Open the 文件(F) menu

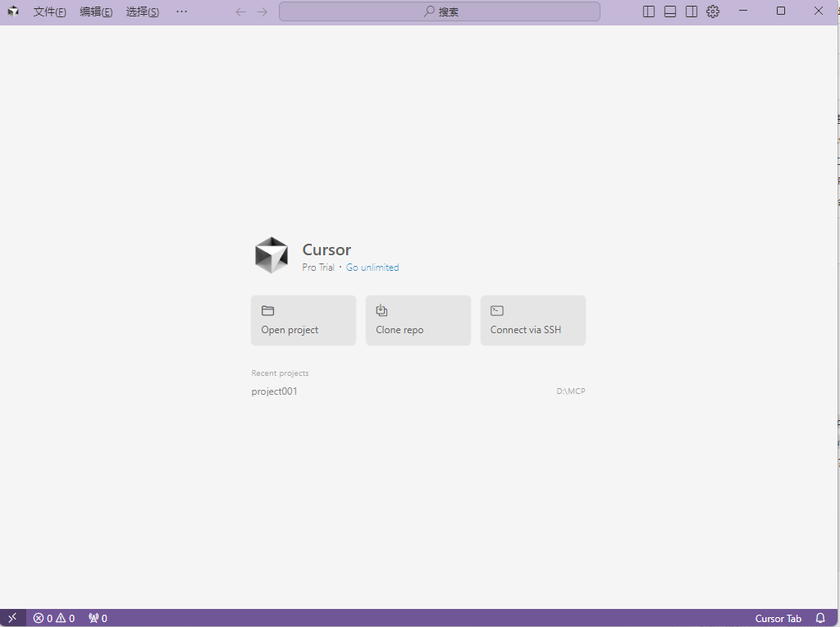click(x=50, y=11)
